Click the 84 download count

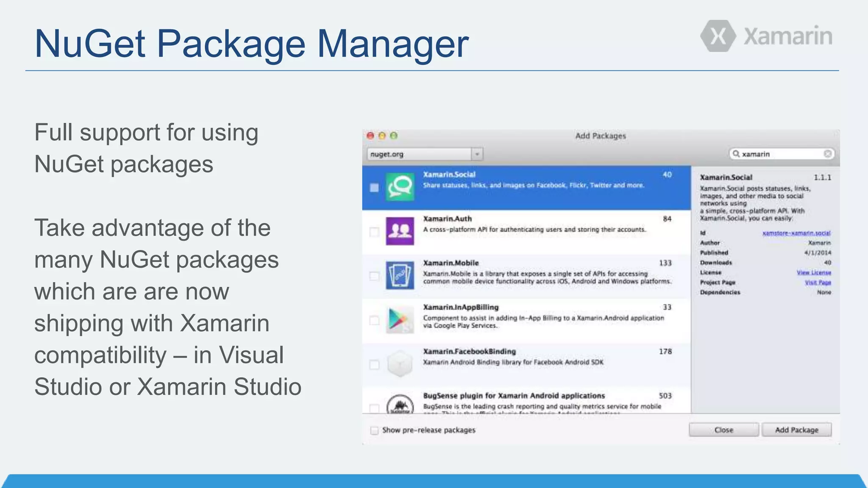click(667, 219)
